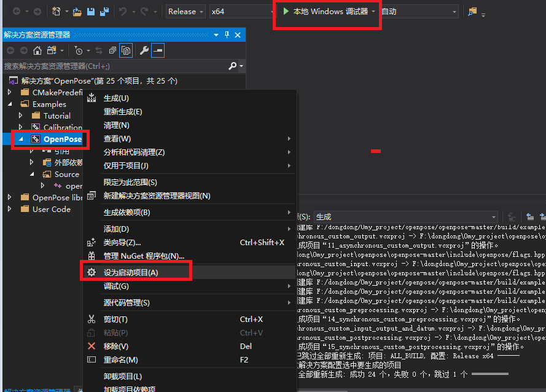Expand the User Code folder node
546x392 pixels.
[10, 209]
